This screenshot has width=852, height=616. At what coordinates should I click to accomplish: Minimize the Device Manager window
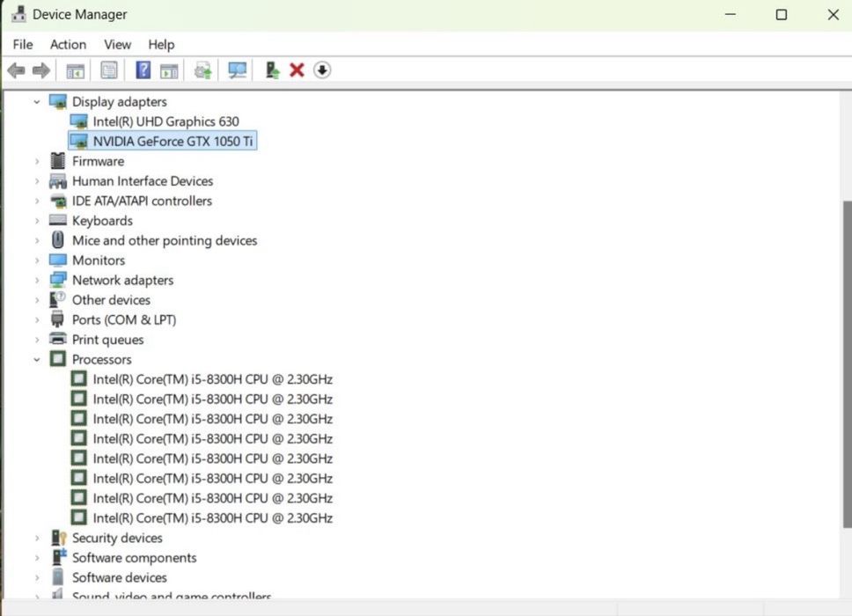tap(731, 15)
